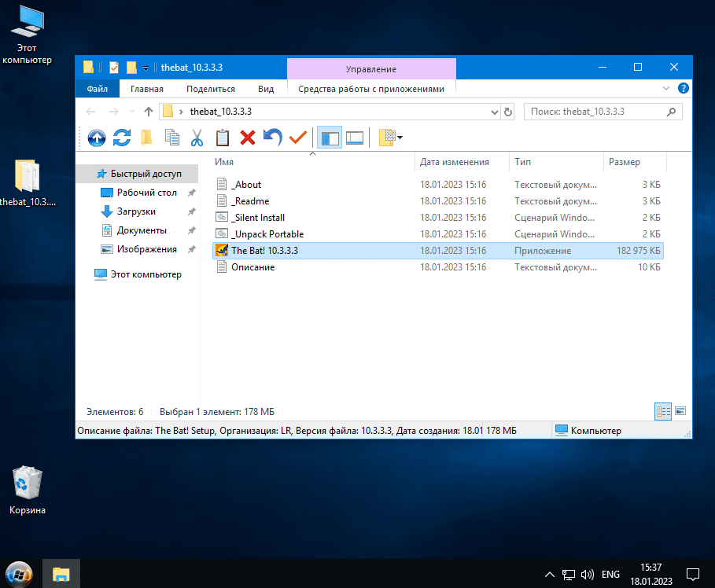Click the Forward navigation arrow
The width and height of the screenshot is (715, 588).
pyautogui.click(x=113, y=112)
